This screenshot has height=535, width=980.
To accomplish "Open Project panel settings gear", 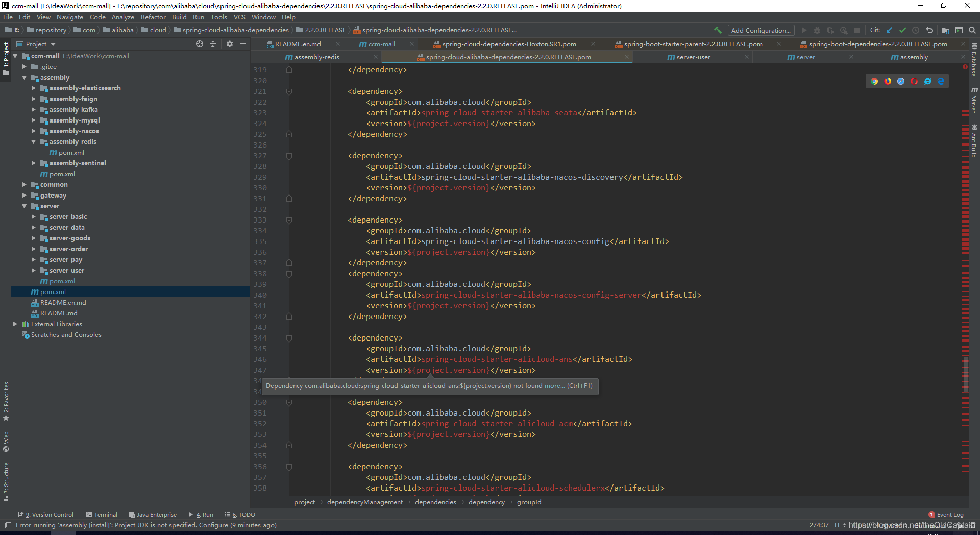I will click(230, 44).
